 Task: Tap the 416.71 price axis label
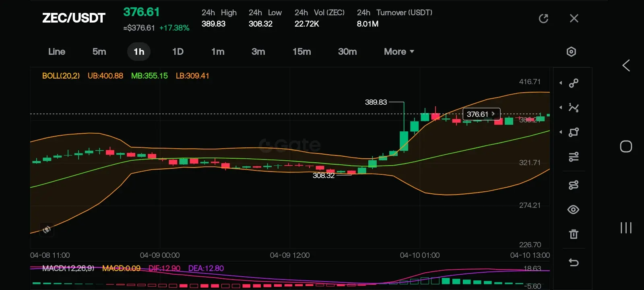(x=530, y=82)
